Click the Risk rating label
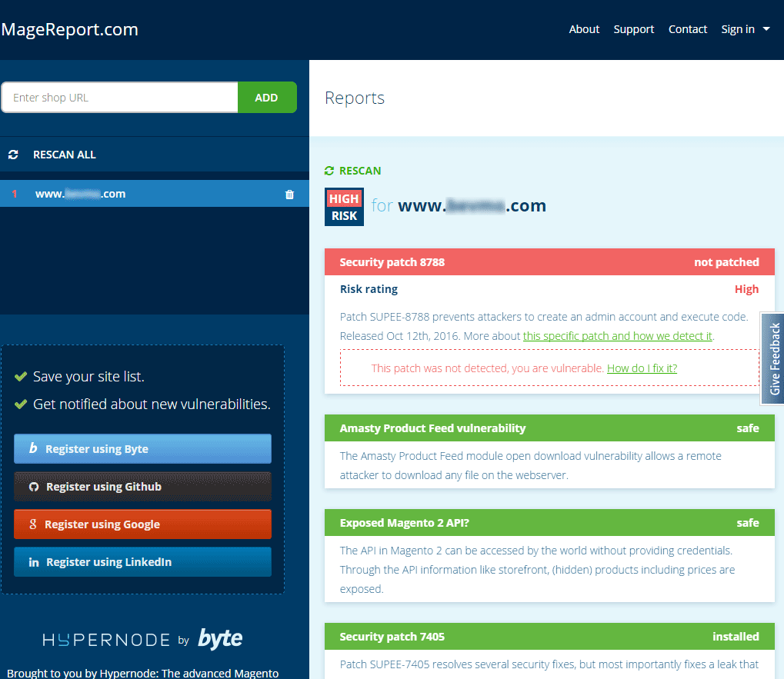This screenshot has width=784, height=679. [x=369, y=289]
